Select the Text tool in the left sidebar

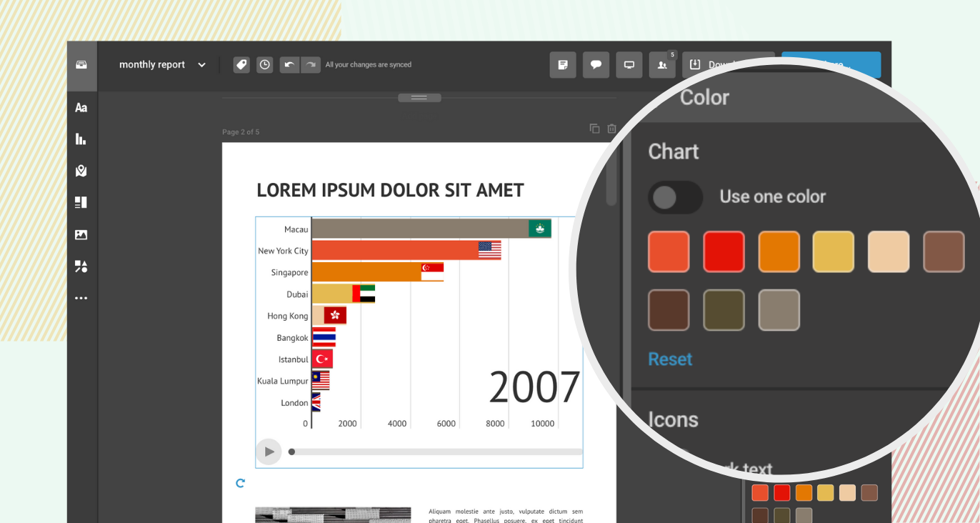(81, 107)
